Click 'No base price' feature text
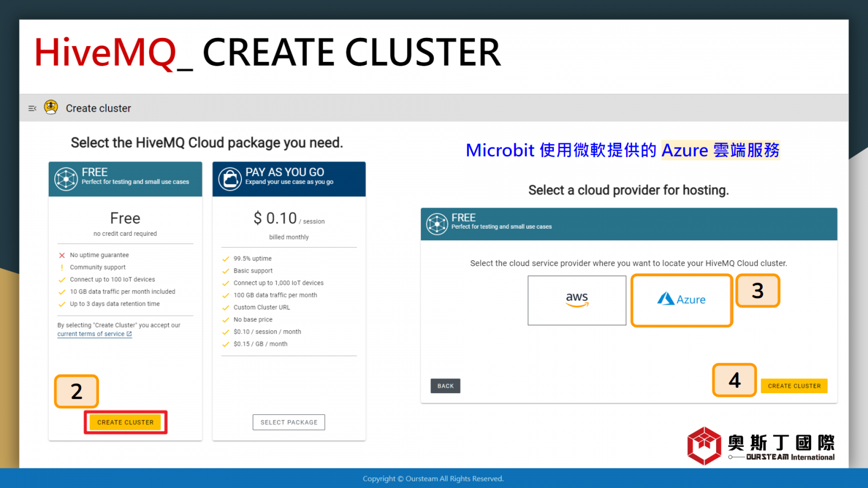Image resolution: width=868 pixels, height=488 pixels. coord(253,319)
